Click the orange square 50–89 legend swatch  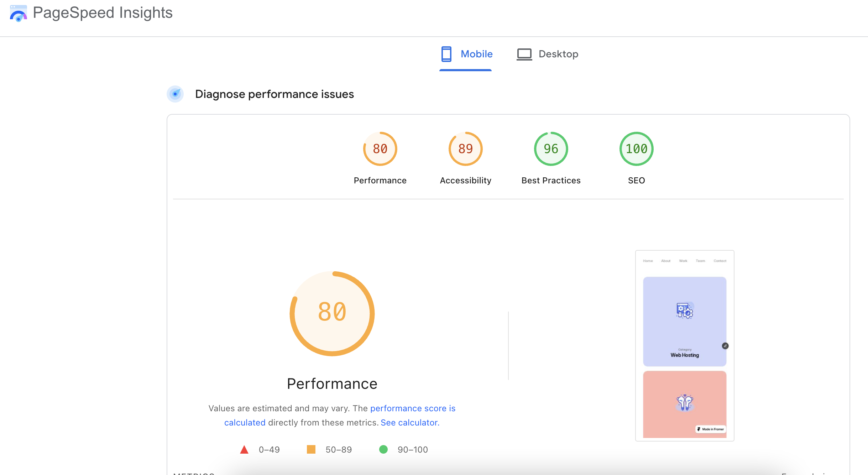click(311, 449)
